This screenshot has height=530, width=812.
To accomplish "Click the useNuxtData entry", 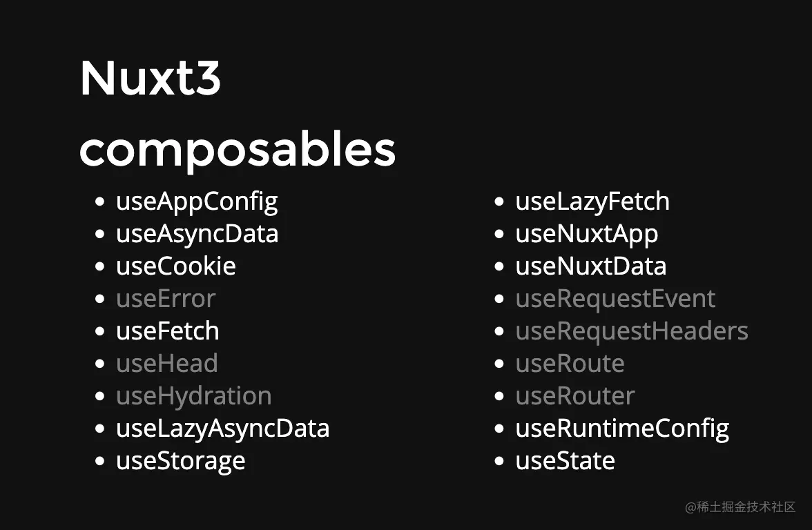I will point(591,266).
